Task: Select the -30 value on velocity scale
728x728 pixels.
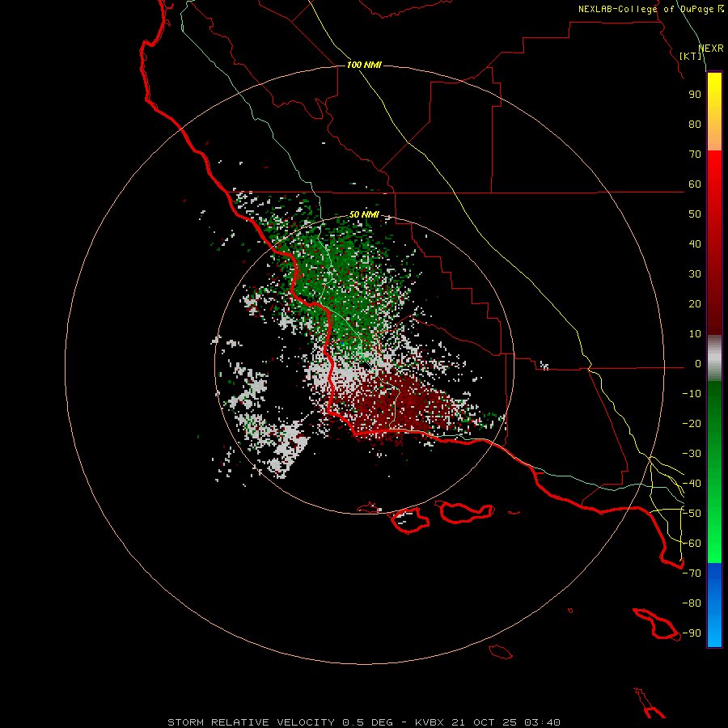Action: [x=692, y=454]
